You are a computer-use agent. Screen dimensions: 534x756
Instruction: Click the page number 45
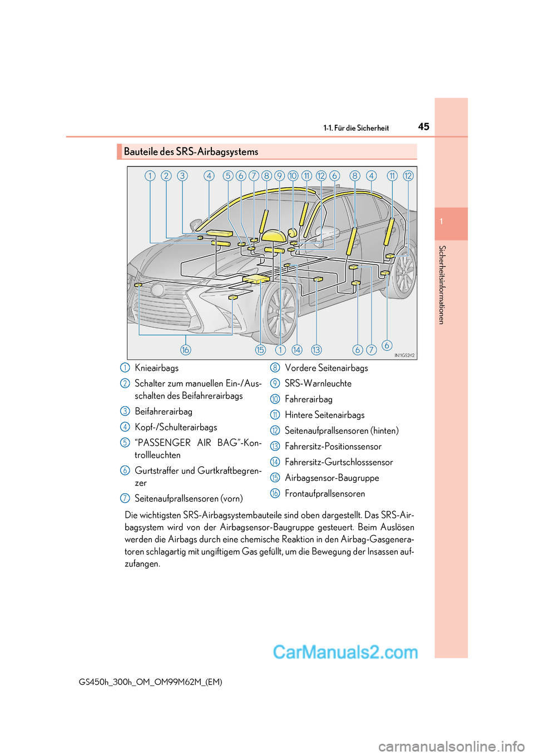tap(423, 126)
